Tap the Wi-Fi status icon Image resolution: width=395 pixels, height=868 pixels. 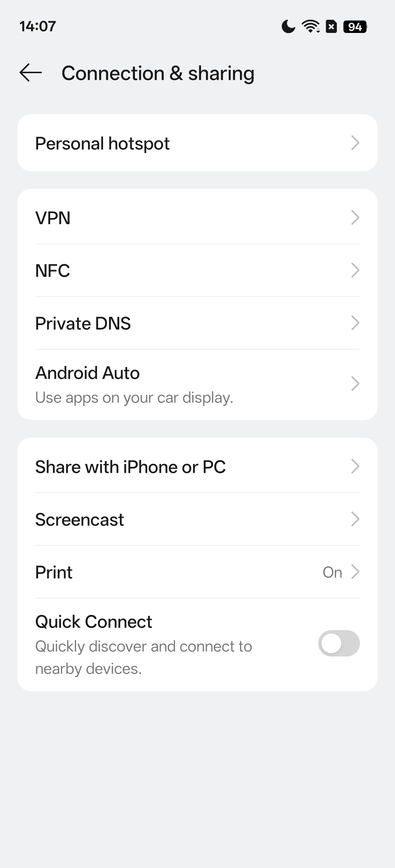click(311, 26)
